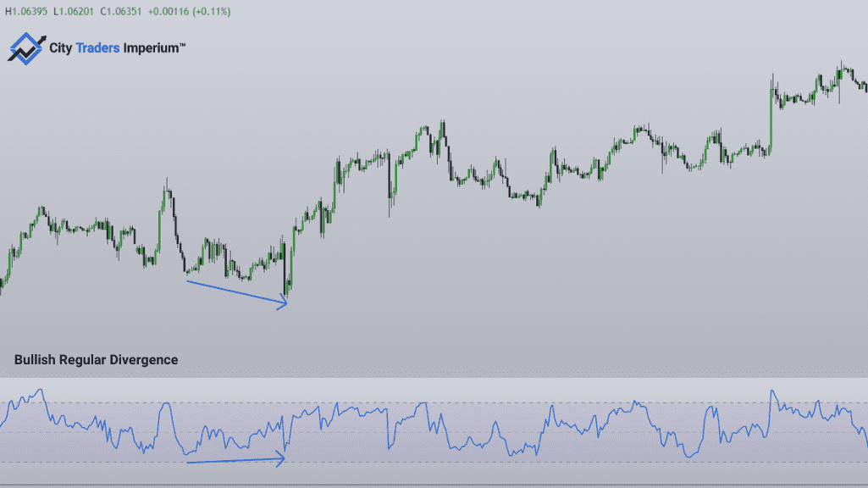The image size is (868, 488).
Task: Select the 'H1.06395' high price value
Action: pos(26,11)
